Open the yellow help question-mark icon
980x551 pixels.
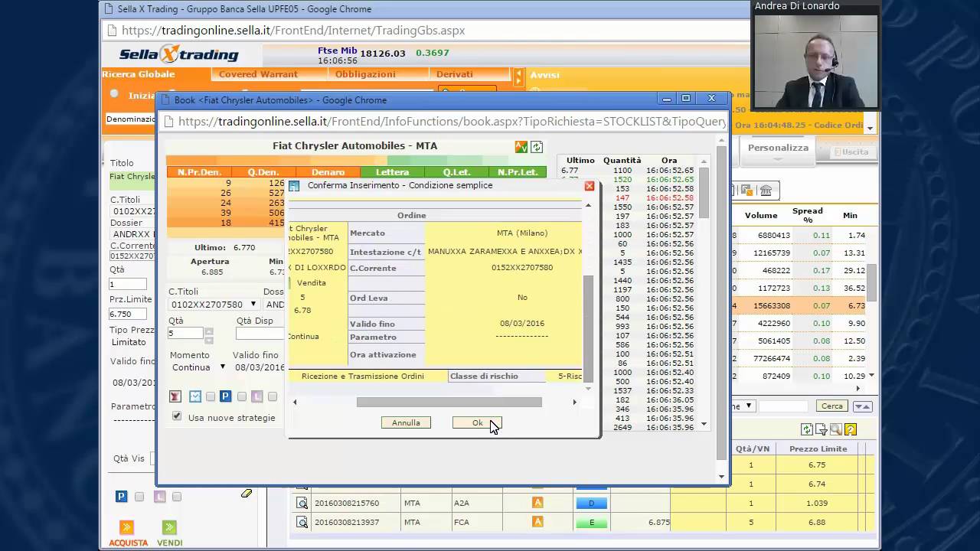(850, 429)
